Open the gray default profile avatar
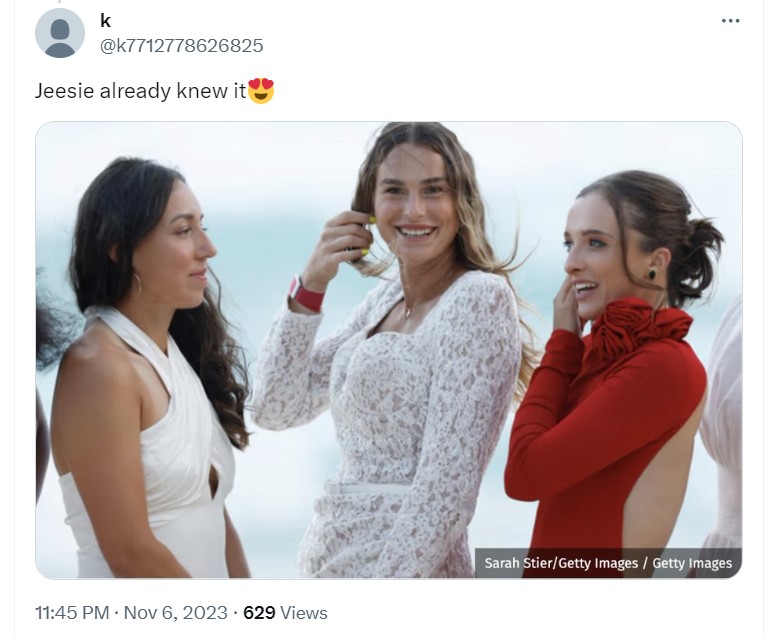767x637 pixels. click(60, 33)
